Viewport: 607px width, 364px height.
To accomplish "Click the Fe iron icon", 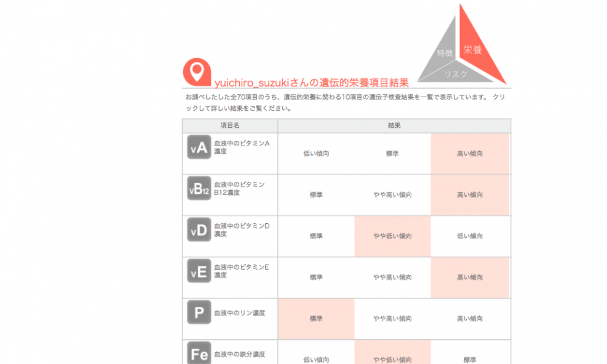I will tap(199, 353).
